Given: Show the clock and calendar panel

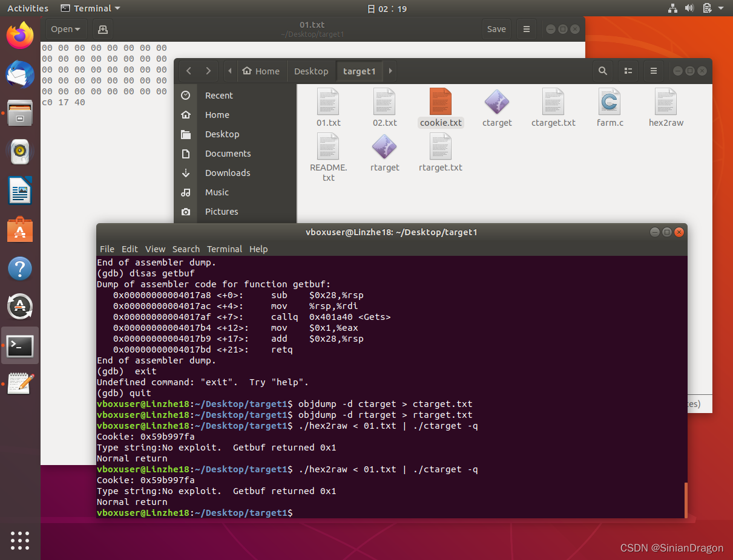Looking at the screenshot, I should pyautogui.click(x=387, y=8).
